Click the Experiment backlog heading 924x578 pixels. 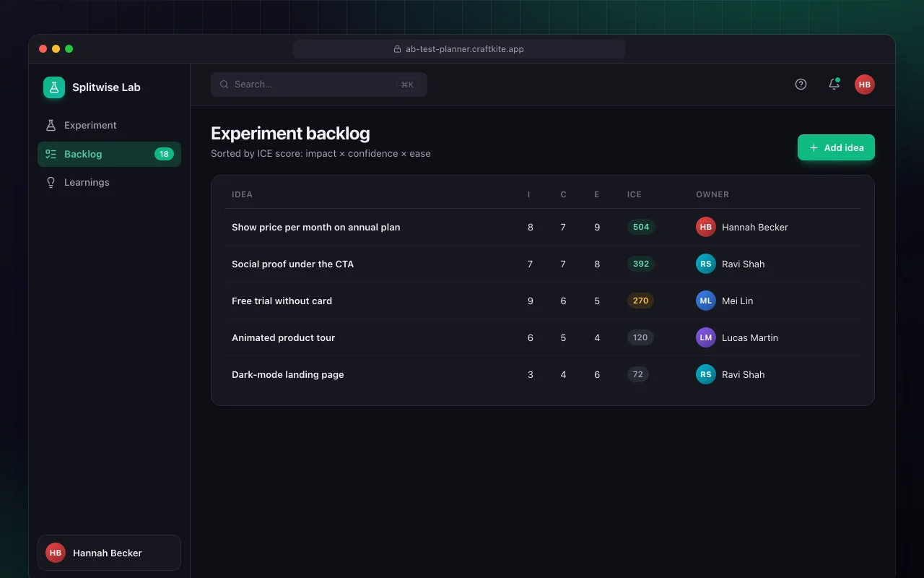(290, 134)
